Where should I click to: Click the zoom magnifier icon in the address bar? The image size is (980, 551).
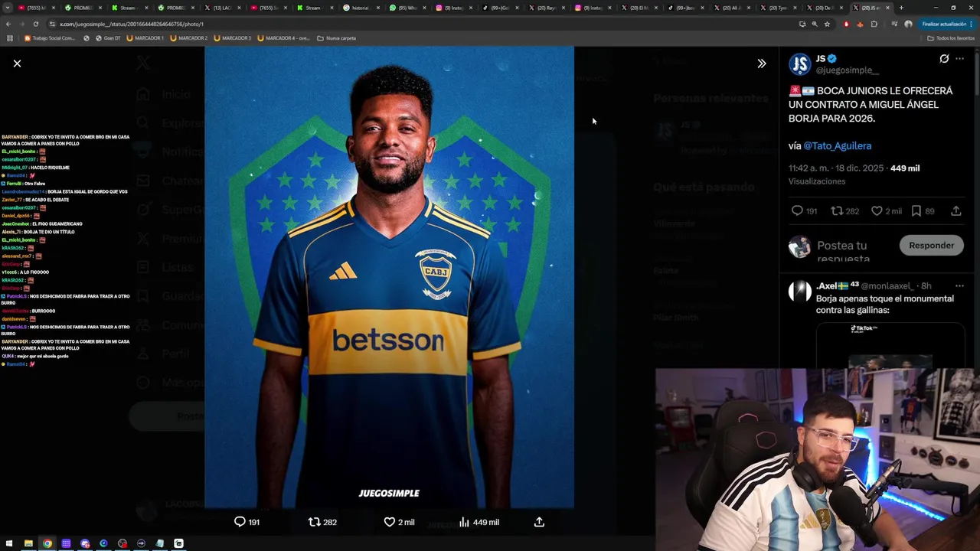815,24
